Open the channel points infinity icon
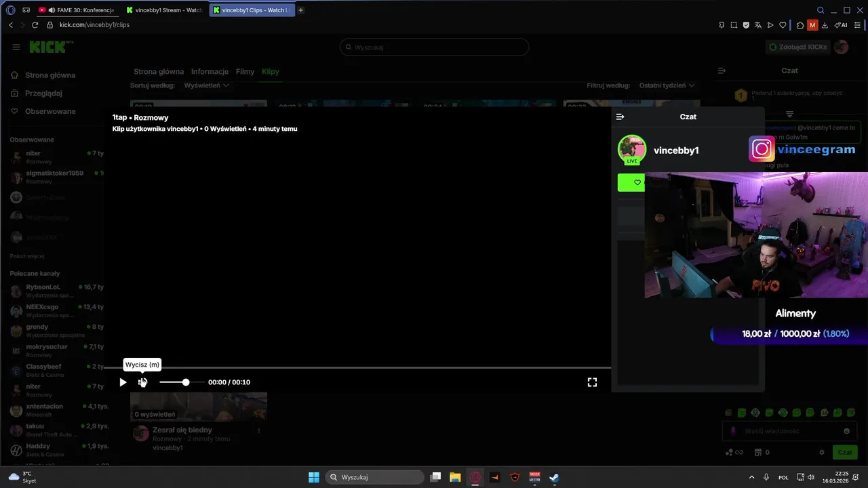This screenshot has height=488, width=868. point(734,452)
